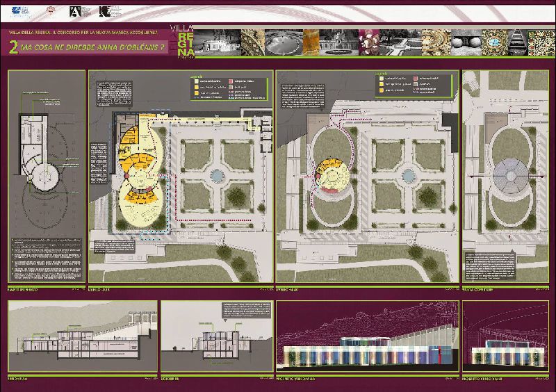Open the villa facade with fountain photo in the strip
This screenshot has height=392, width=556.
click(339, 42)
